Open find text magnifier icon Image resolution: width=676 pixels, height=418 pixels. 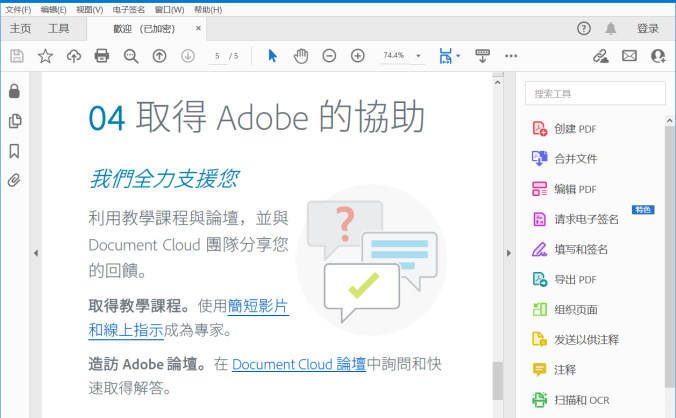pyautogui.click(x=131, y=56)
